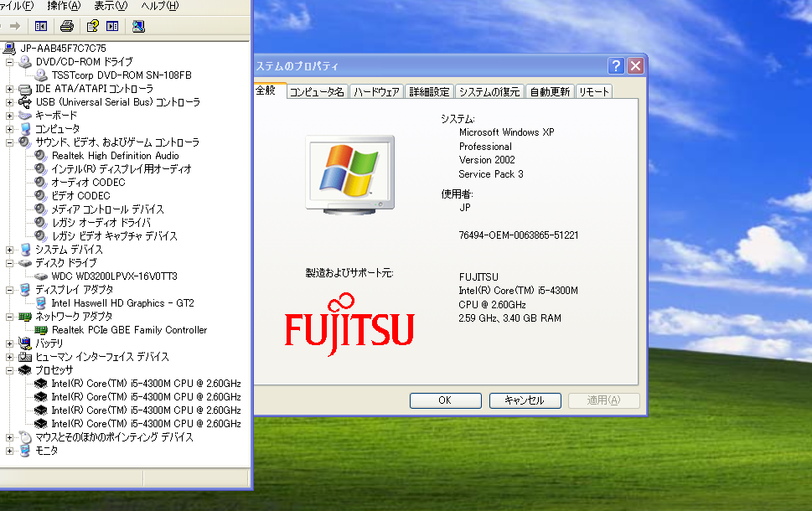Expand the バッテリ node
812x511 pixels.
tap(9, 343)
